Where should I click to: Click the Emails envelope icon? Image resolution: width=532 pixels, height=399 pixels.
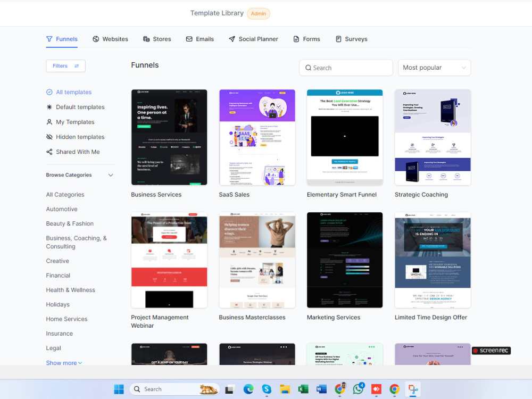coord(189,39)
